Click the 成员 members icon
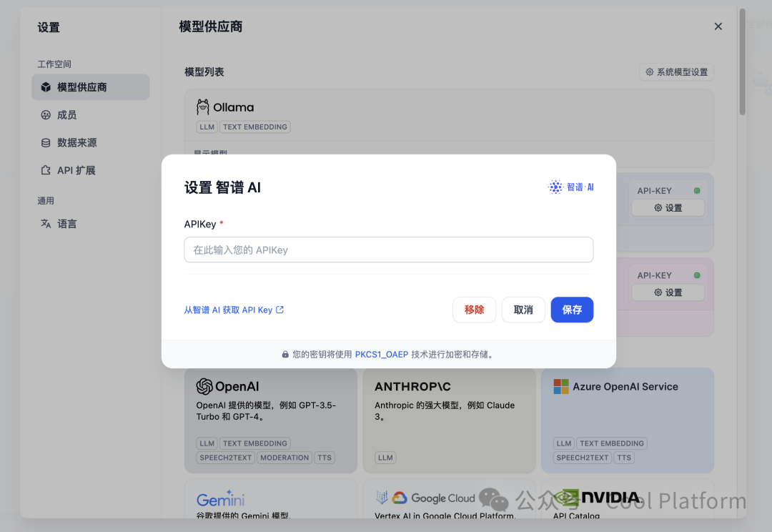772x532 pixels. click(46, 115)
